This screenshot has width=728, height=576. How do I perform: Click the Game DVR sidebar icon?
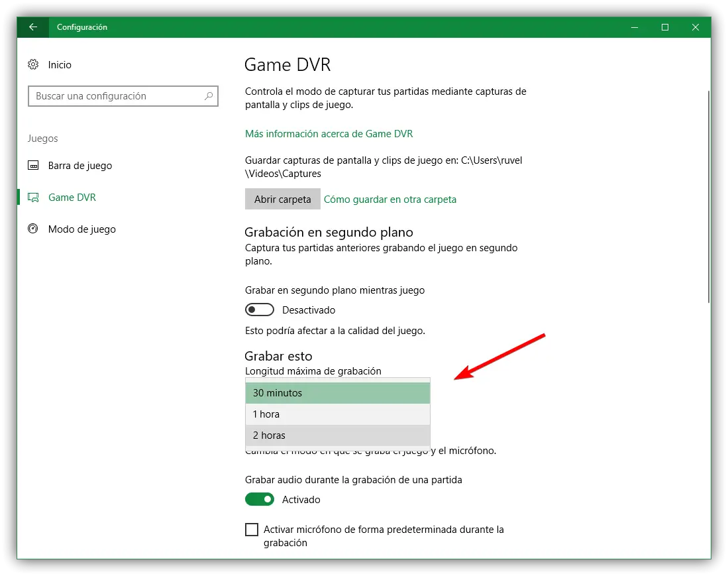pos(33,198)
